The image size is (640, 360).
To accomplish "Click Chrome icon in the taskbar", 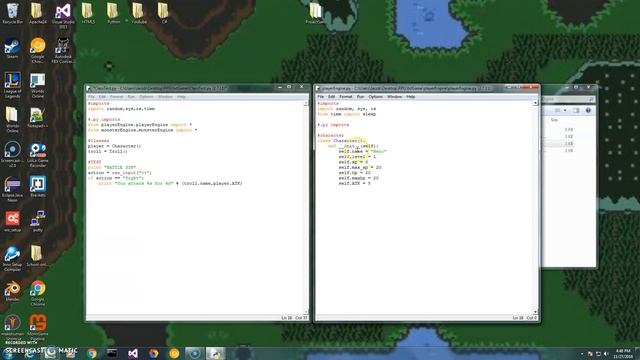I will (92, 353).
